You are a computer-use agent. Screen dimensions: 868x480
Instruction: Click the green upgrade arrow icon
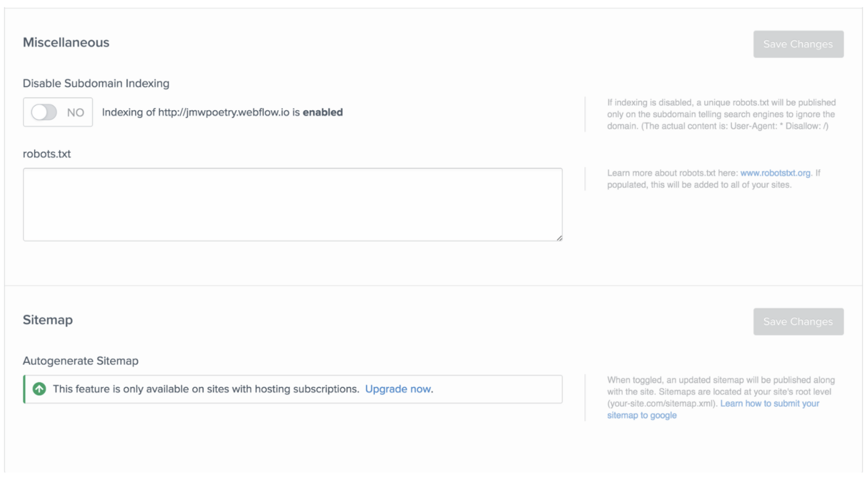tap(39, 389)
